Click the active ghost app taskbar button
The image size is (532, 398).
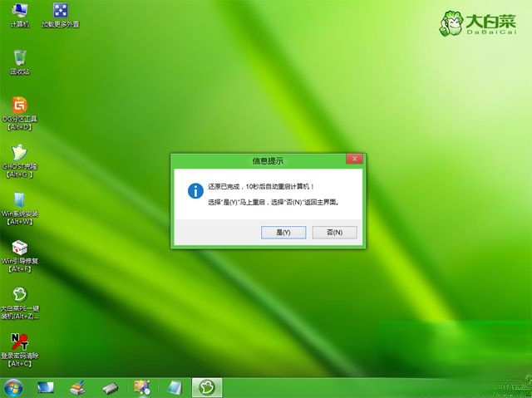tap(207, 387)
